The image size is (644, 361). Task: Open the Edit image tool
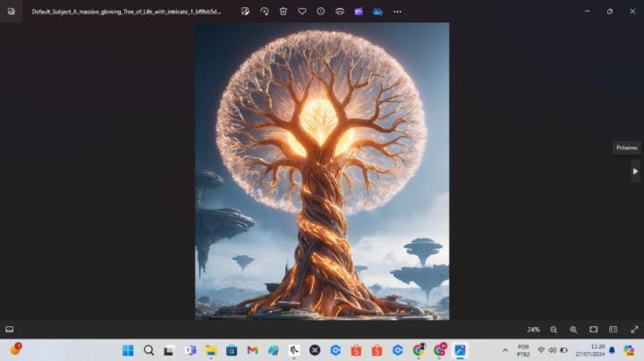click(x=245, y=12)
